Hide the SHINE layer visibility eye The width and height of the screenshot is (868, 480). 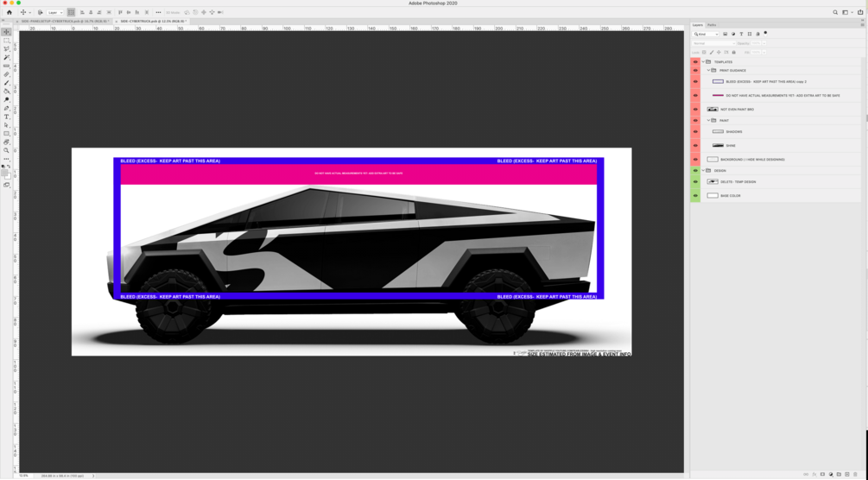pyautogui.click(x=695, y=146)
